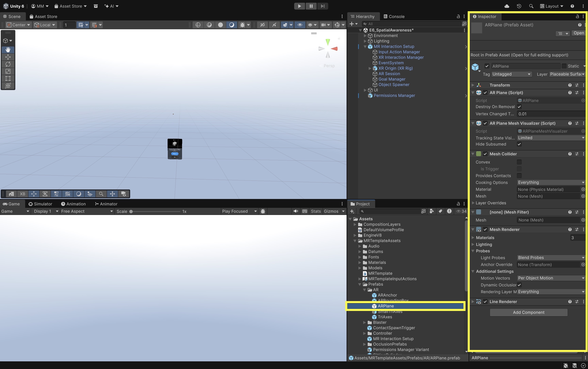The height and width of the screenshot is (369, 588).
Task: Open the Layout menu
Action: tap(552, 6)
